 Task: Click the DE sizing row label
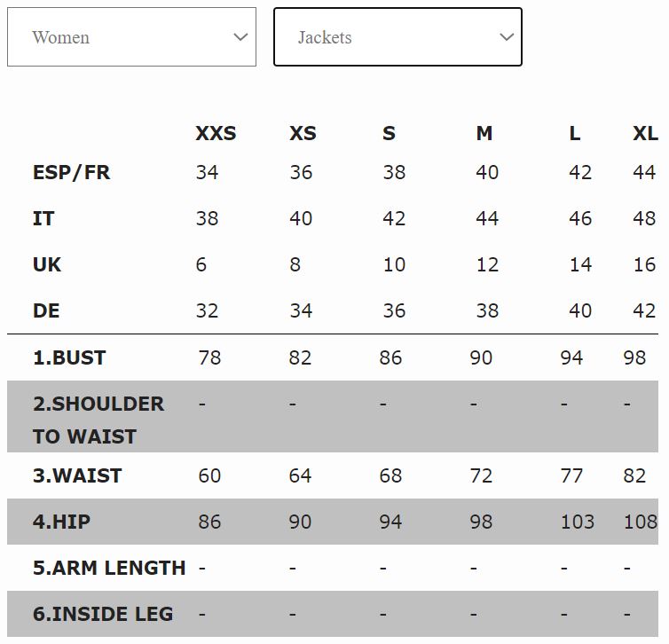tap(46, 310)
